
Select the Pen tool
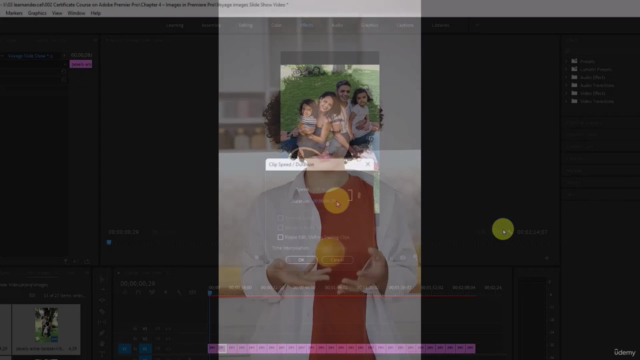(x=102, y=333)
